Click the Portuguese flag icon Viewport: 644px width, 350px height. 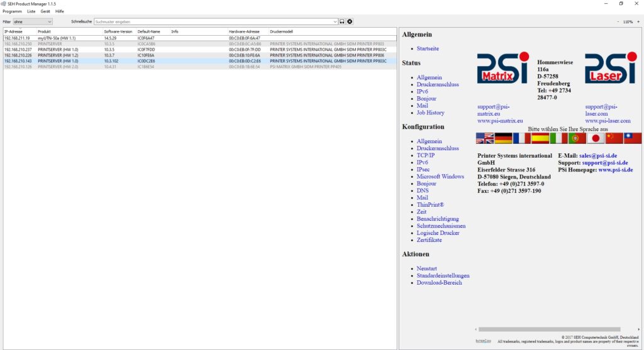click(577, 138)
